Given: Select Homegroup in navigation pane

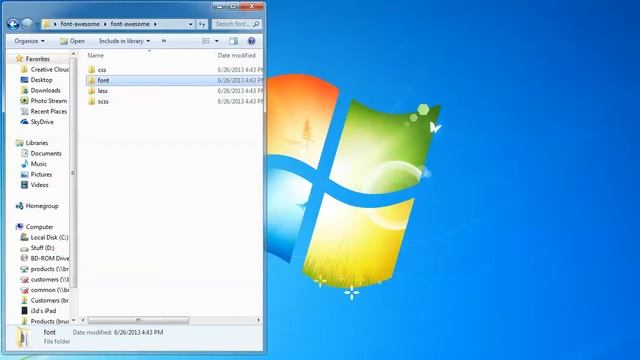Looking at the screenshot, I should coord(42,206).
